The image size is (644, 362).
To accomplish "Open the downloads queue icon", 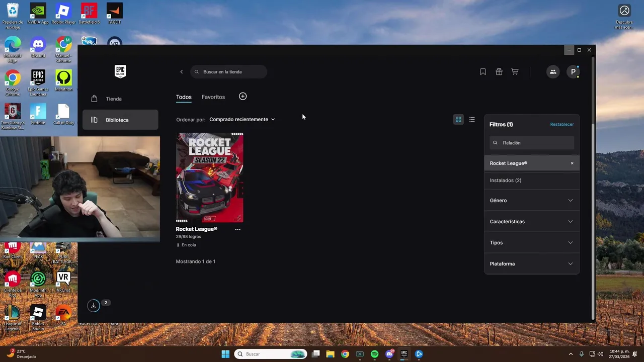I will [94, 306].
